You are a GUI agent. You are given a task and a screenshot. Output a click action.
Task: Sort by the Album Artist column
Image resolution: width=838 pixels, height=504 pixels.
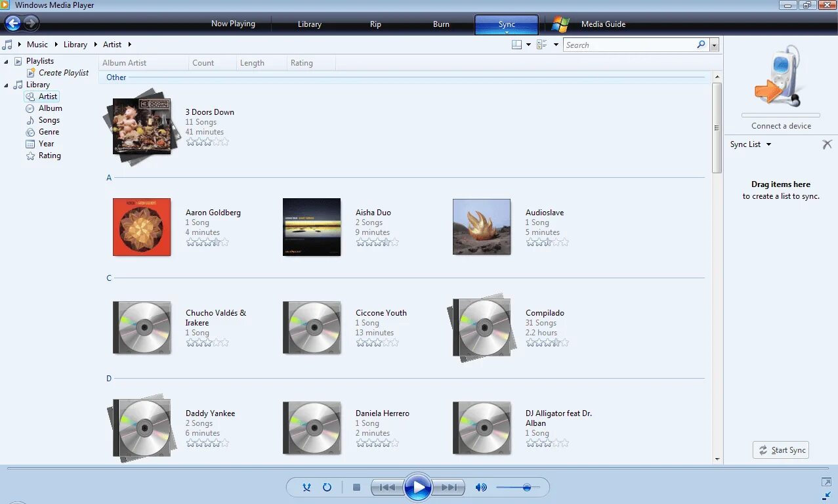click(144, 63)
